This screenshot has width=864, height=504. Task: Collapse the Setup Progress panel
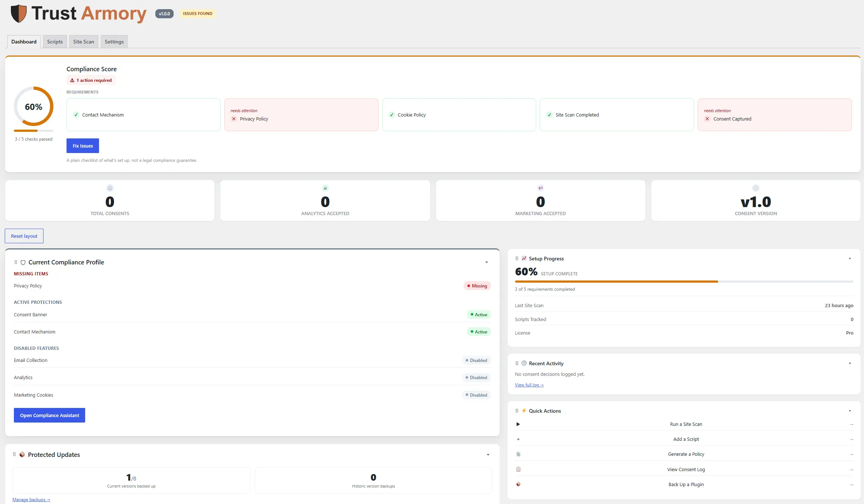tap(850, 259)
